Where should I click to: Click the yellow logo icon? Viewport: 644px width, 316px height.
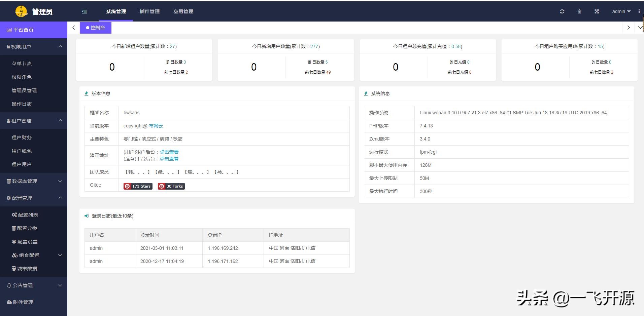pos(22,11)
